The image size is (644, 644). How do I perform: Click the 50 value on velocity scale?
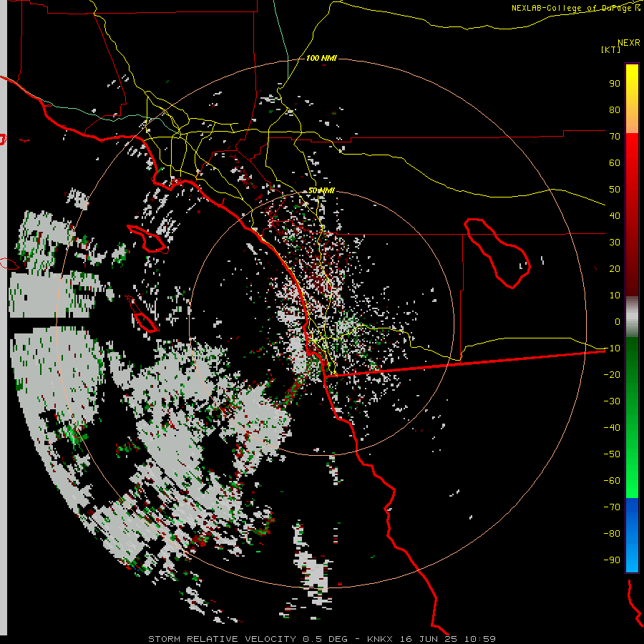pos(615,190)
